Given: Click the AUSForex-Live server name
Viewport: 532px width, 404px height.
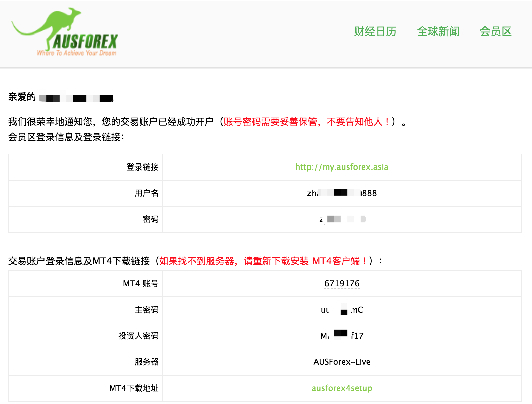Looking at the screenshot, I should click(342, 362).
